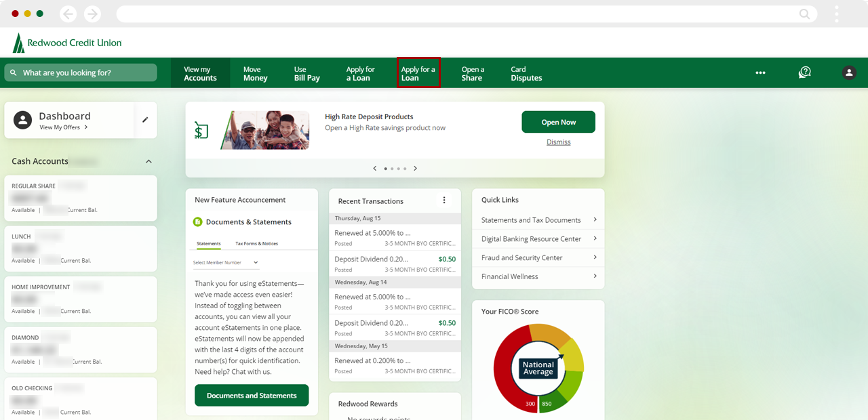This screenshot has height=420, width=868.
Task: Edit the Dashboard with the pencil icon
Action: coord(144,119)
